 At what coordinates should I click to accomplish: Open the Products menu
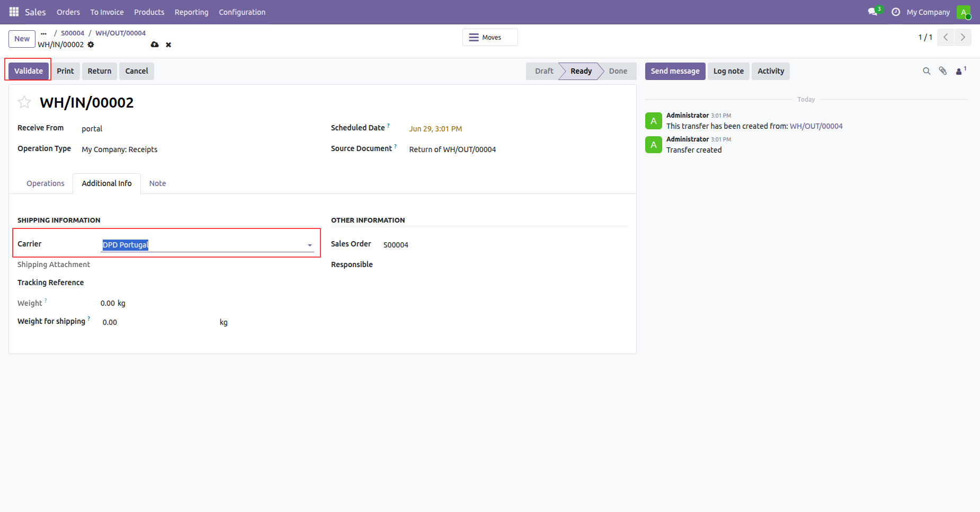[149, 12]
